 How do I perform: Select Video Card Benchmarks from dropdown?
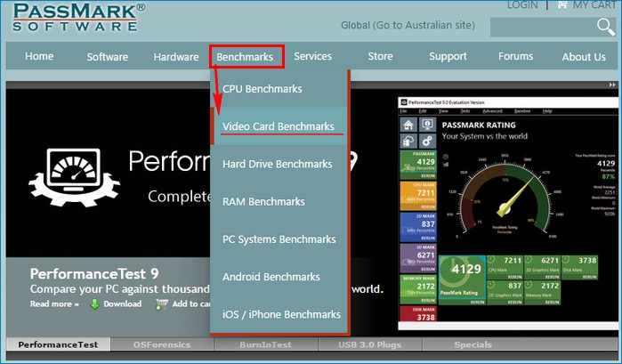pyautogui.click(x=279, y=126)
